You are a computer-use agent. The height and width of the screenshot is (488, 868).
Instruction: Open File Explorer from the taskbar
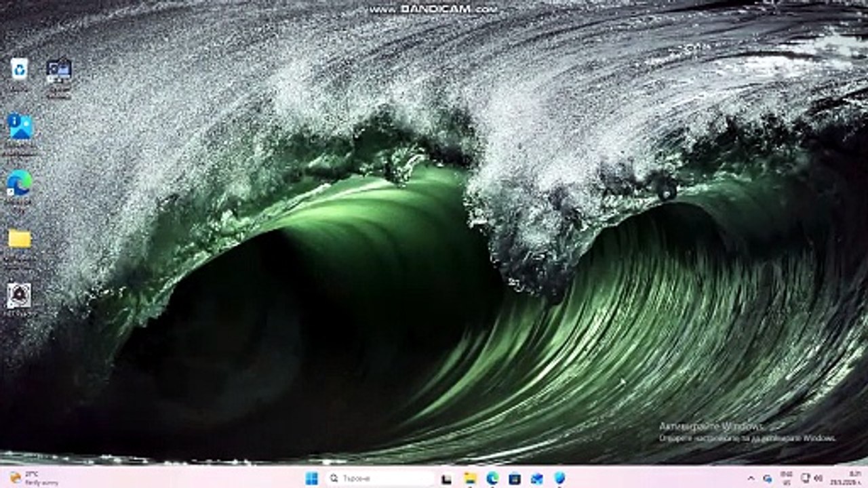(470, 479)
